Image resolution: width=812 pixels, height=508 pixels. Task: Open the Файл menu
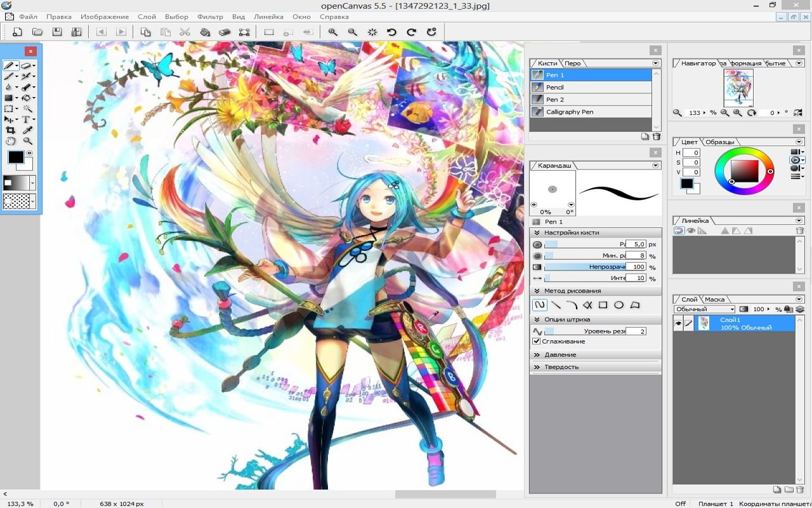tap(28, 17)
